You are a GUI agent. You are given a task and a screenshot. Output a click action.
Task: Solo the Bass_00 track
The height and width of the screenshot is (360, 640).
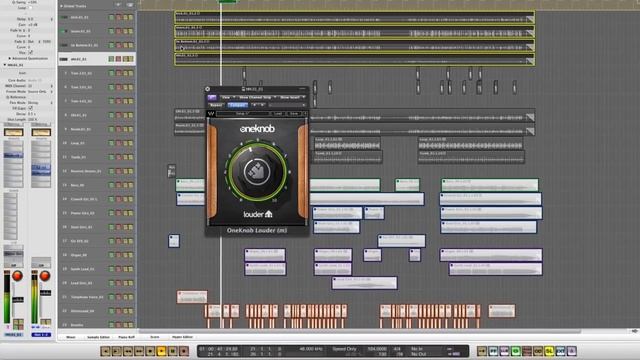(x=131, y=185)
